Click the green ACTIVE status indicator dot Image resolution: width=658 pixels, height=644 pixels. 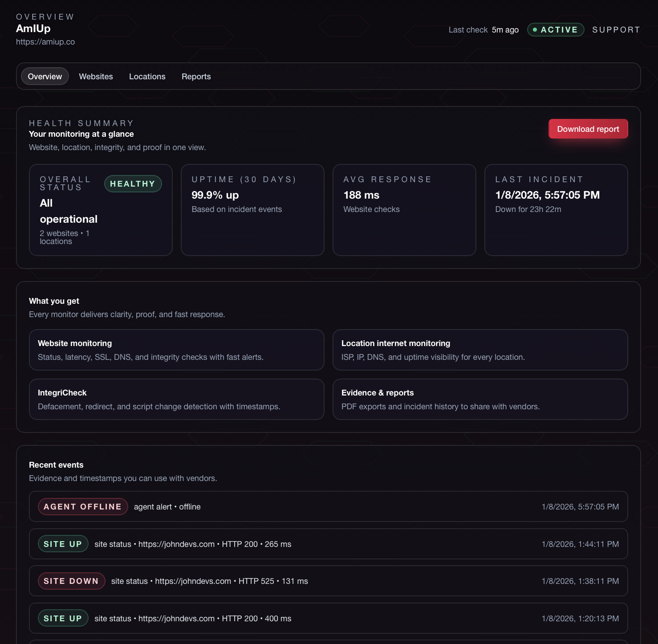(x=536, y=29)
